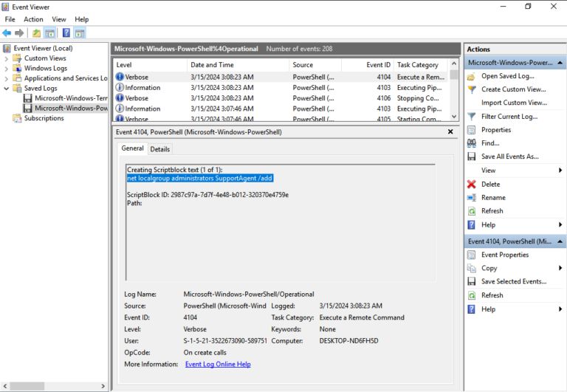Viewport: 567px width, 392px height.
Task: Click Create Custom View action
Action: (x=514, y=89)
